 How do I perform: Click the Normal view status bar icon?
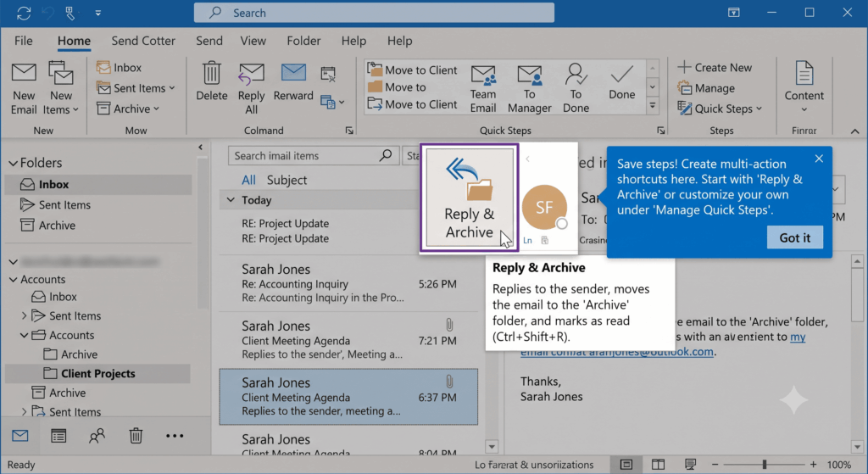click(x=626, y=464)
